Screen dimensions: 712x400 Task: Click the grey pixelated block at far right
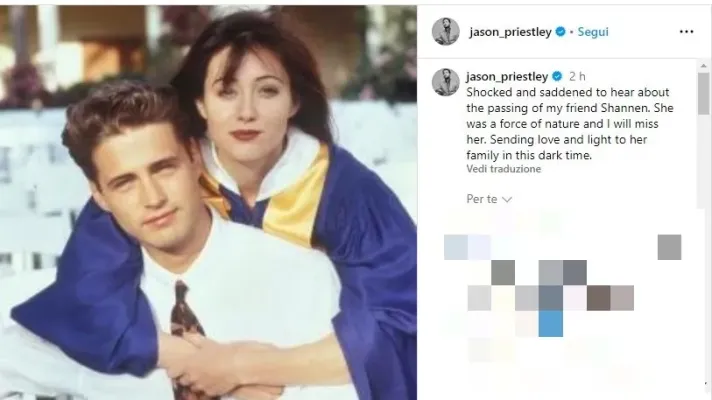point(669,247)
